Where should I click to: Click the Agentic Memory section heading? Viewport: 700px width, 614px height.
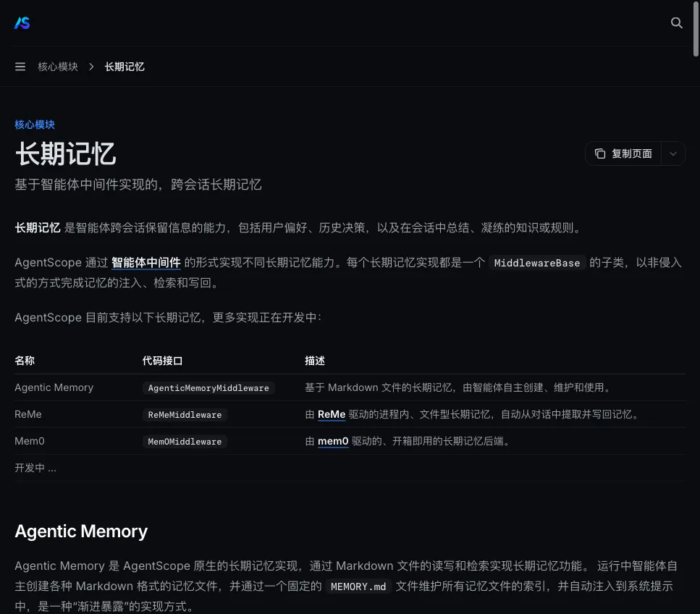(x=81, y=531)
